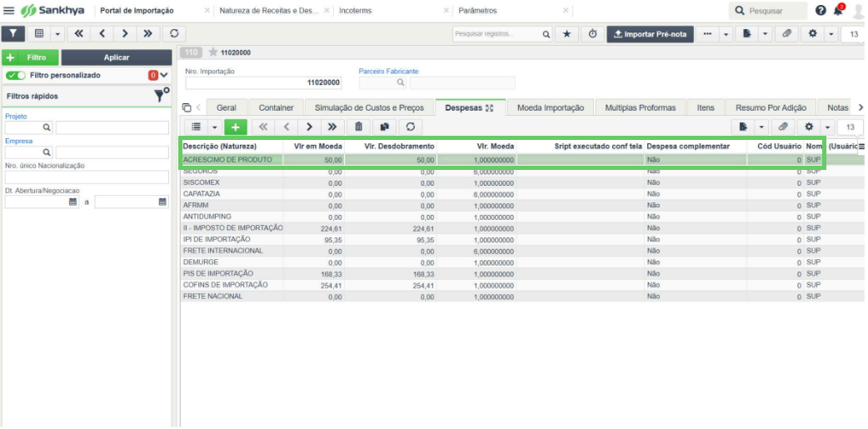Click the three-dots more actions button
The height and width of the screenshot is (429, 868).
pos(707,34)
